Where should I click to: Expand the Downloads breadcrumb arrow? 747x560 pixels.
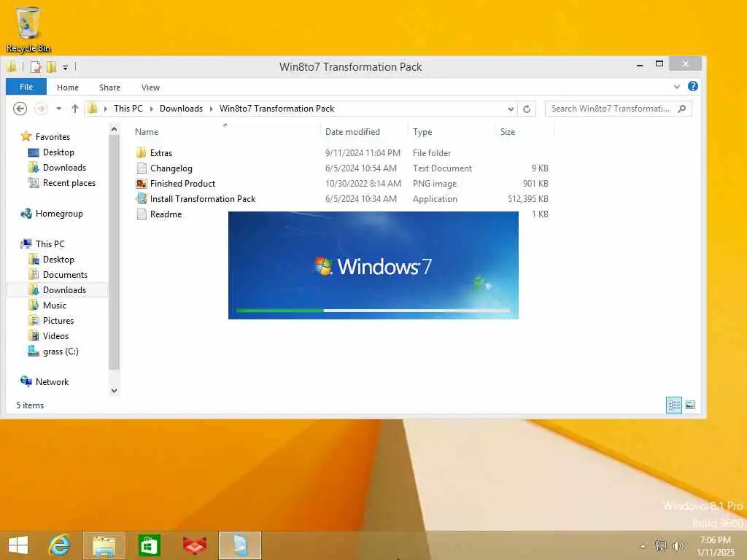coord(211,109)
